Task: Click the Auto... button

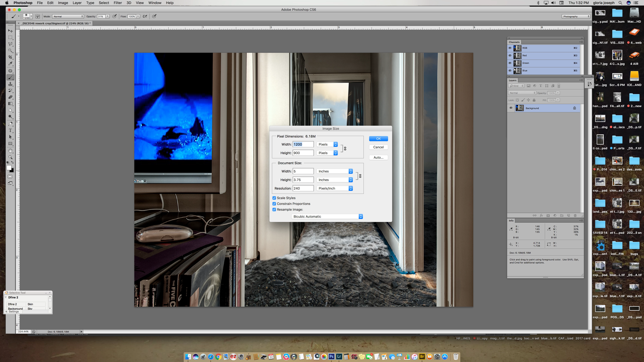Action: [378, 157]
